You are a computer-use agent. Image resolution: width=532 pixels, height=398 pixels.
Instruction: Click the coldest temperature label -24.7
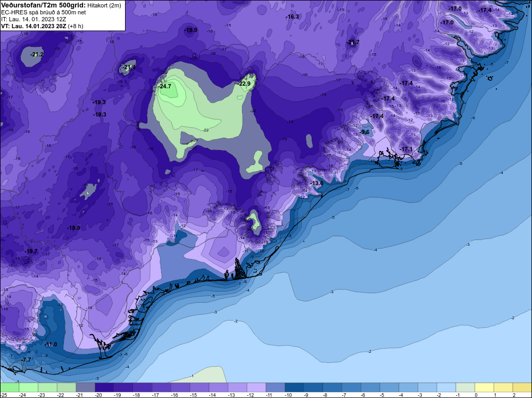(x=165, y=87)
